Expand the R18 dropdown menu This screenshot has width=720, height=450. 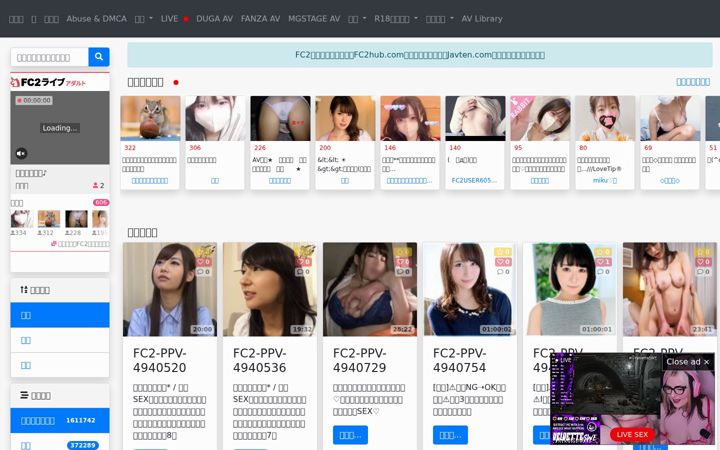click(396, 19)
